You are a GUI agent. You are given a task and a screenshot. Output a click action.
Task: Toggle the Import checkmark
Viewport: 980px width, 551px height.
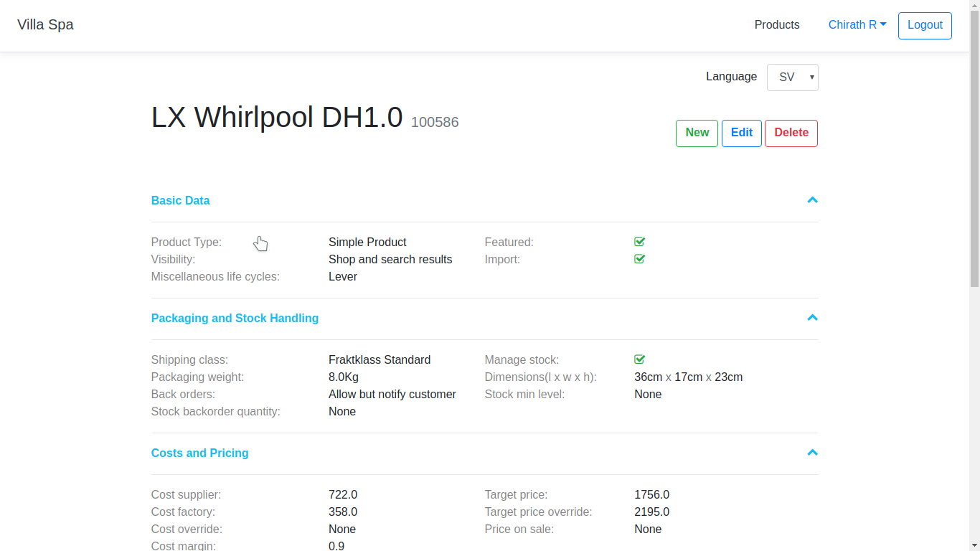coord(639,259)
